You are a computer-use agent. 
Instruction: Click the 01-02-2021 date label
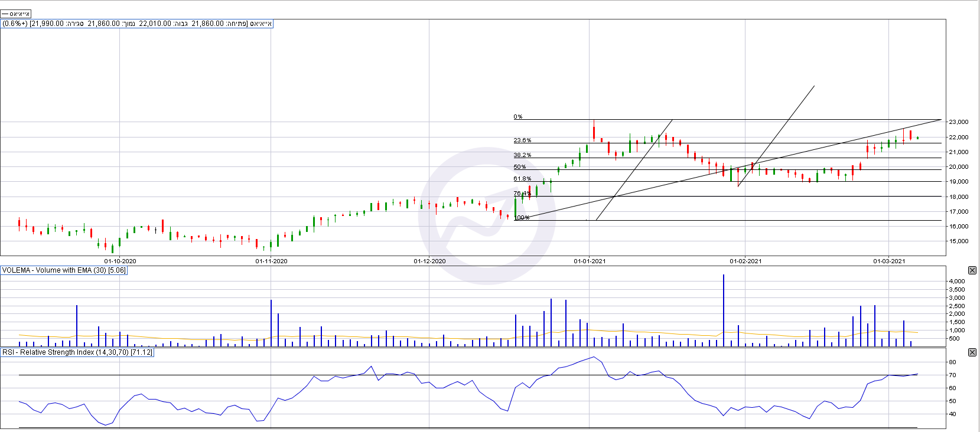[745, 261]
